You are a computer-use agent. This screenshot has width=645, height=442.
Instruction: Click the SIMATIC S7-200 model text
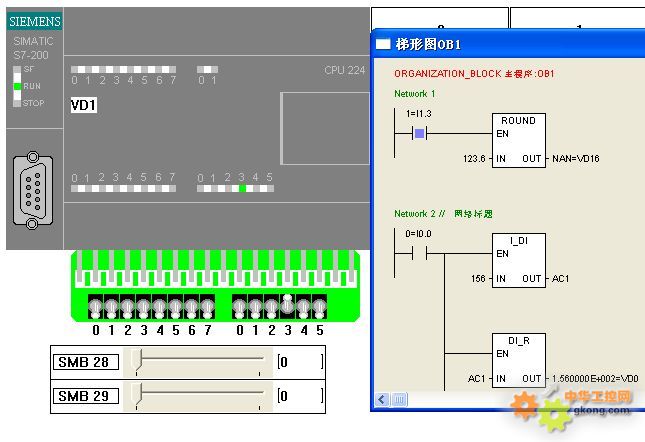pyautogui.click(x=33, y=48)
